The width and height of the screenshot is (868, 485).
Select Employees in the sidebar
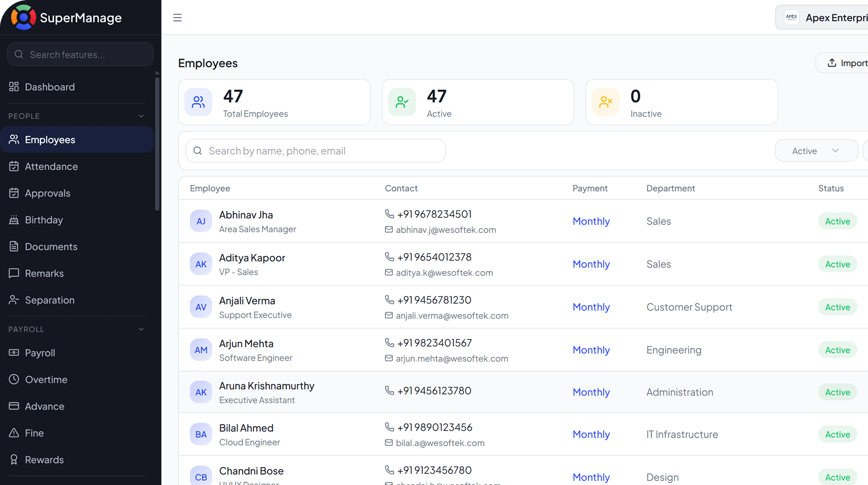pos(77,140)
